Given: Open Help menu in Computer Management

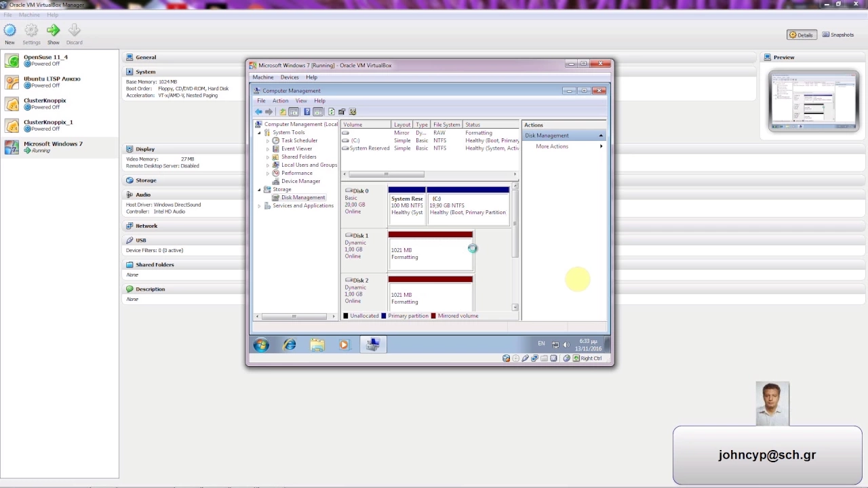Looking at the screenshot, I should point(319,101).
